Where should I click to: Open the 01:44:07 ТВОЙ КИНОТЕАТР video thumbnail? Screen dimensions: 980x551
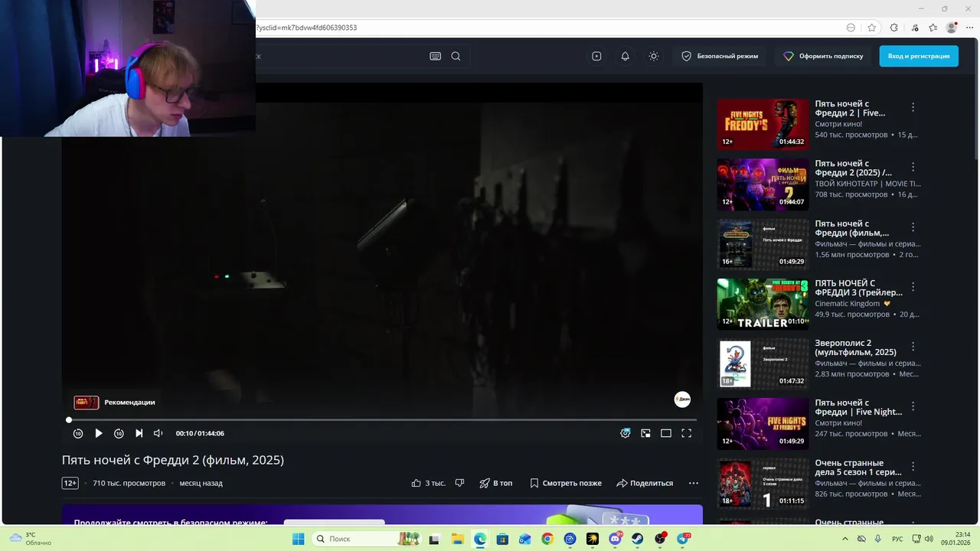pyautogui.click(x=763, y=184)
